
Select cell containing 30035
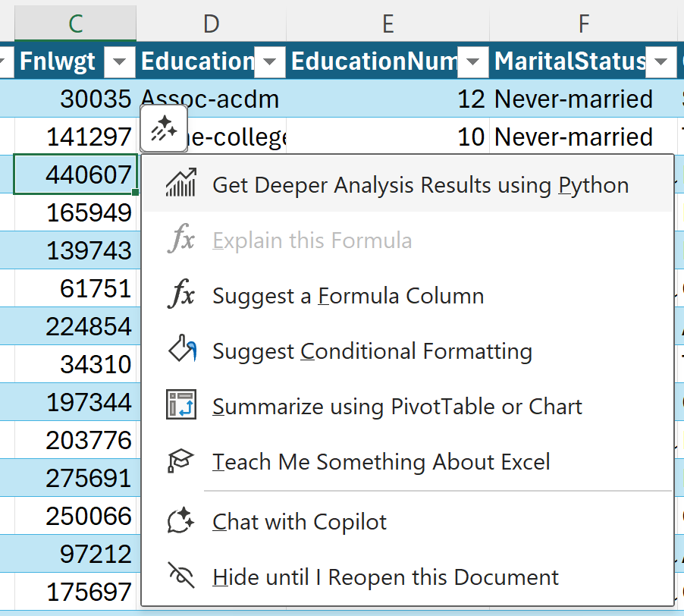click(x=76, y=99)
